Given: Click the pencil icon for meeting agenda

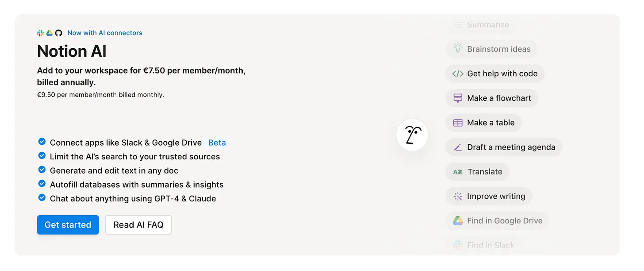Looking at the screenshot, I should click(458, 147).
